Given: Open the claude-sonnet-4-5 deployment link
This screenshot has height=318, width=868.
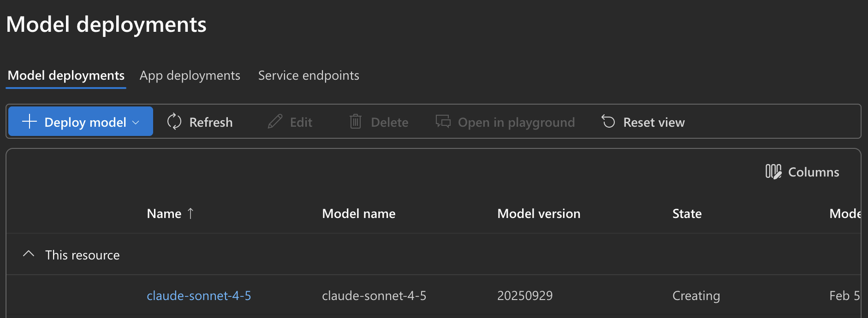Looking at the screenshot, I should tap(199, 295).
